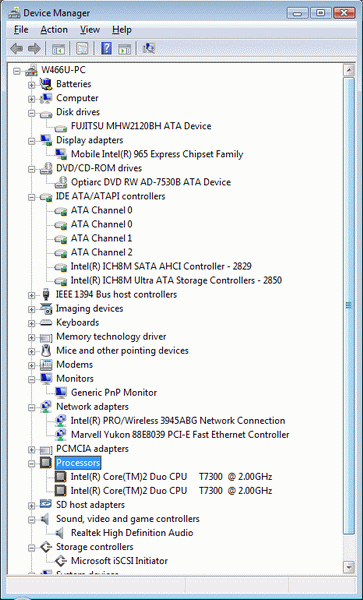This screenshot has width=363, height=600.
Task: Select the Realtek High Definition Audio device
Action: (132, 533)
